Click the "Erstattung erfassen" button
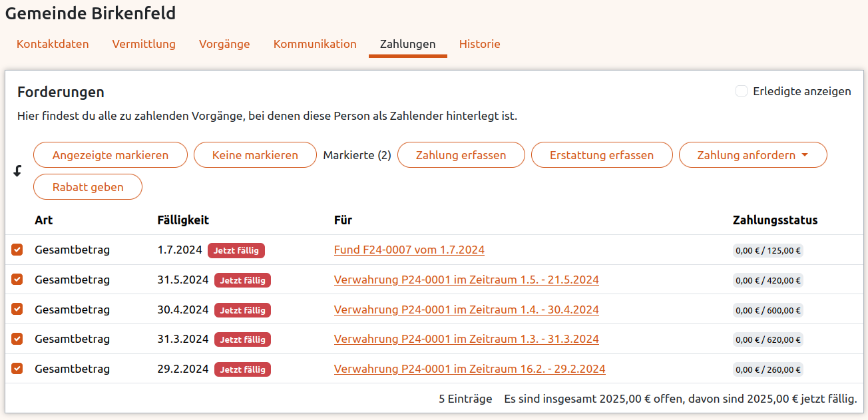Viewport: 868px width, 420px height. click(602, 154)
